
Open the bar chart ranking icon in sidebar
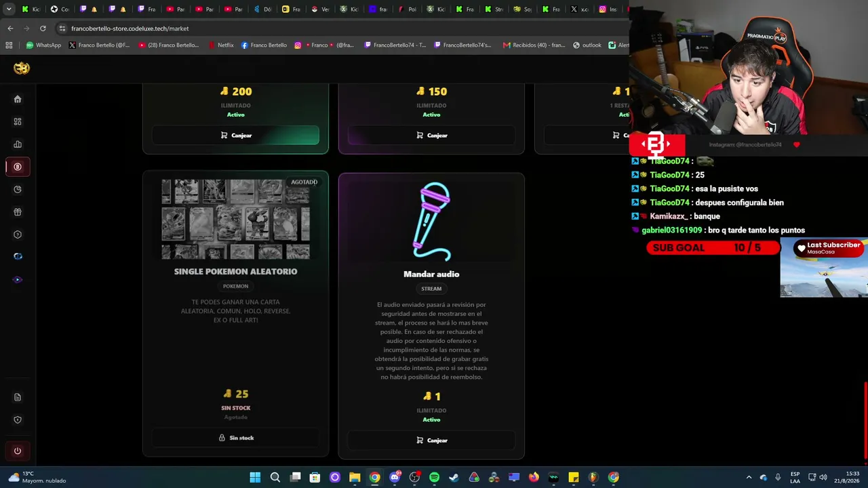pyautogui.click(x=18, y=144)
